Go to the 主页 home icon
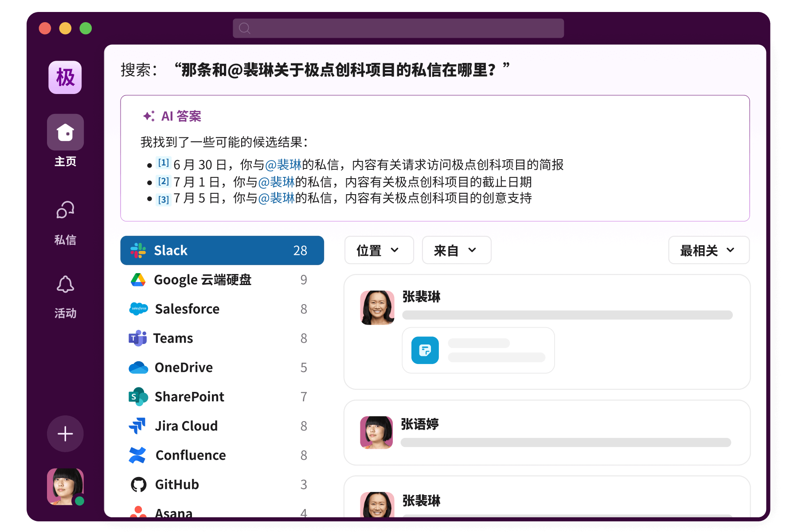The image size is (798, 532). 65,132
